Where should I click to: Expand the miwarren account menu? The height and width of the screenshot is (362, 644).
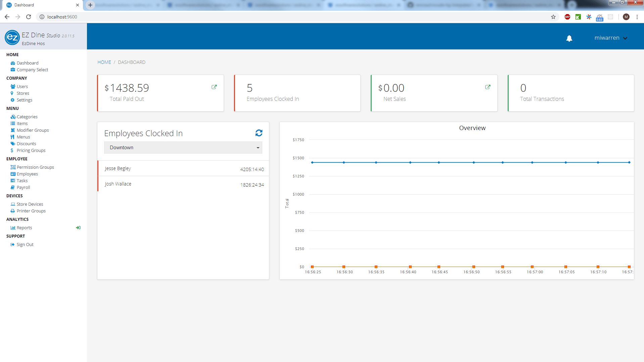(x=610, y=38)
